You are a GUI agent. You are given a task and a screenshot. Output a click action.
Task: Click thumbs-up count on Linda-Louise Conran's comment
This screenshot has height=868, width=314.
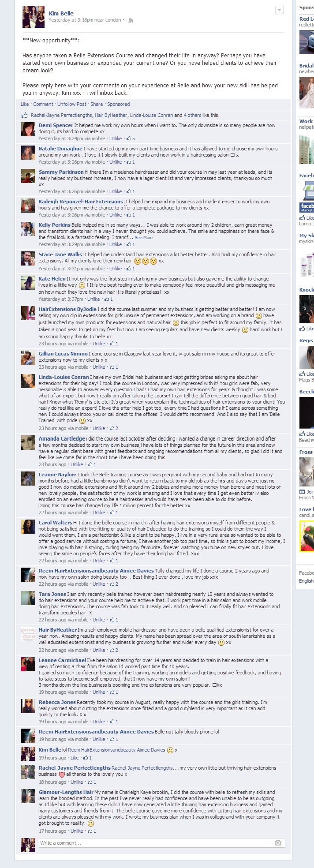[x=114, y=428]
